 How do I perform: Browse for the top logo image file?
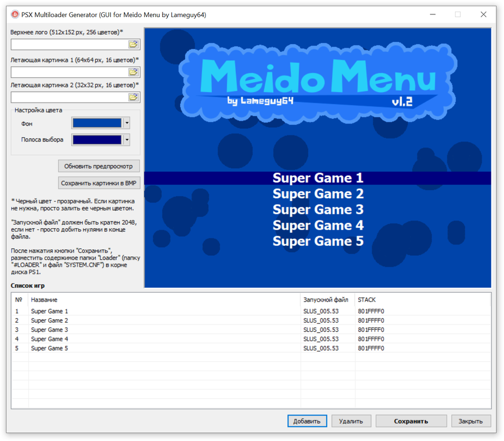133,45
